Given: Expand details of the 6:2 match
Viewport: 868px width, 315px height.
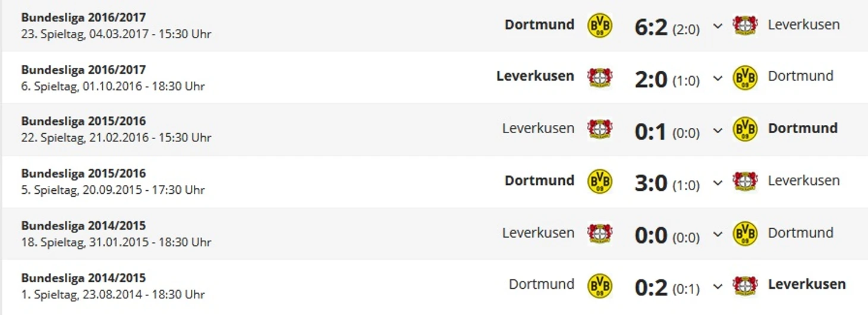Looking at the screenshot, I should [x=718, y=26].
